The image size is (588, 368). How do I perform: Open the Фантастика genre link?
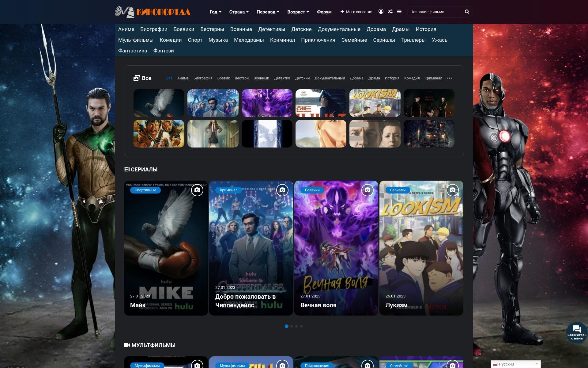click(x=132, y=51)
